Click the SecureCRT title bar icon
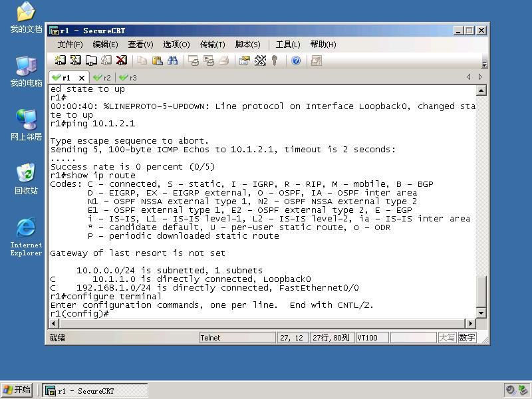This screenshot has width=532, height=399. point(54,31)
